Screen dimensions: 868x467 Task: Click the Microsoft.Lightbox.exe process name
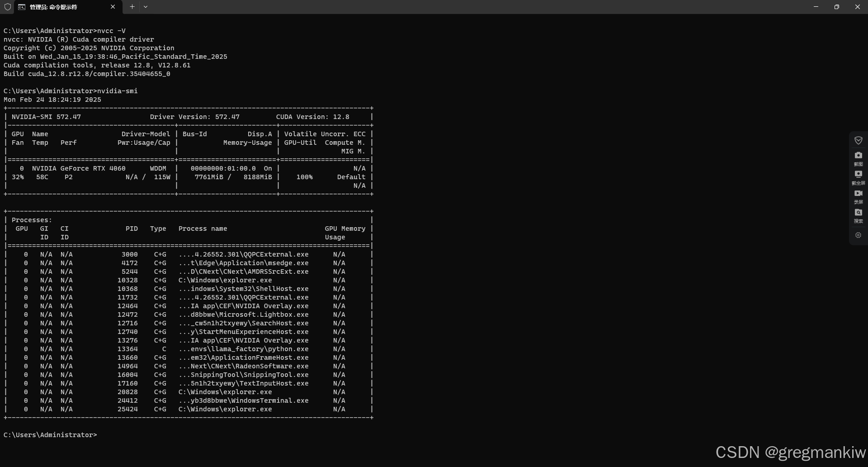coord(244,315)
